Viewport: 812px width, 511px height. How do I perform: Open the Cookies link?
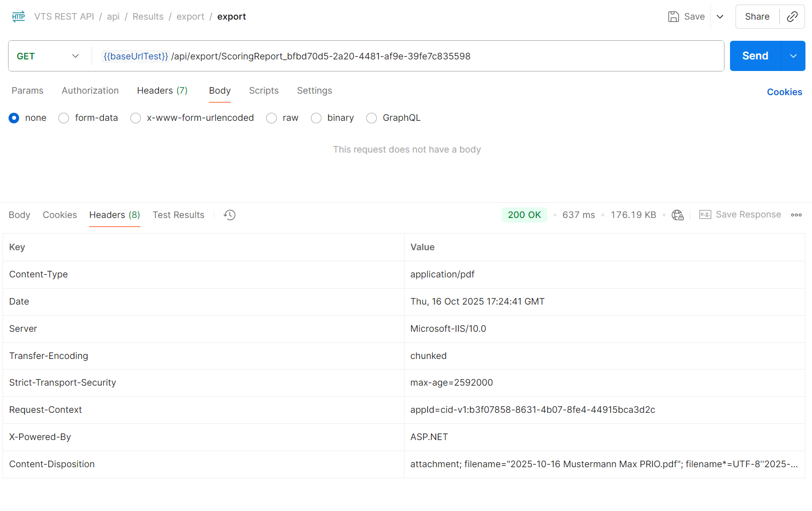click(x=784, y=92)
